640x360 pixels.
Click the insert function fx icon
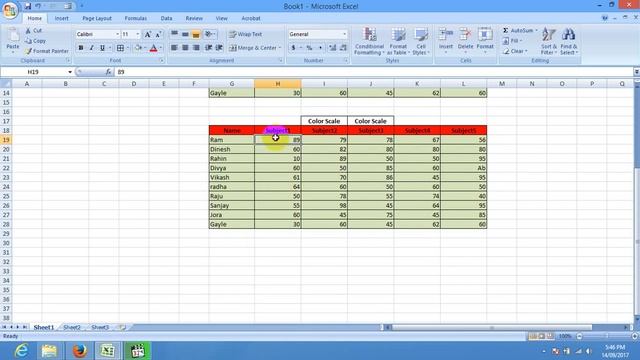(x=108, y=72)
